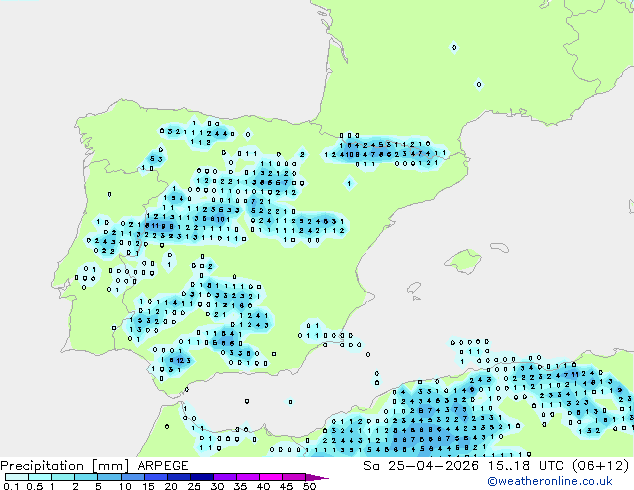Image resolution: width=634 pixels, height=490 pixels.
Task: Click the "(06+12)" run offset text
Action: 601,466
